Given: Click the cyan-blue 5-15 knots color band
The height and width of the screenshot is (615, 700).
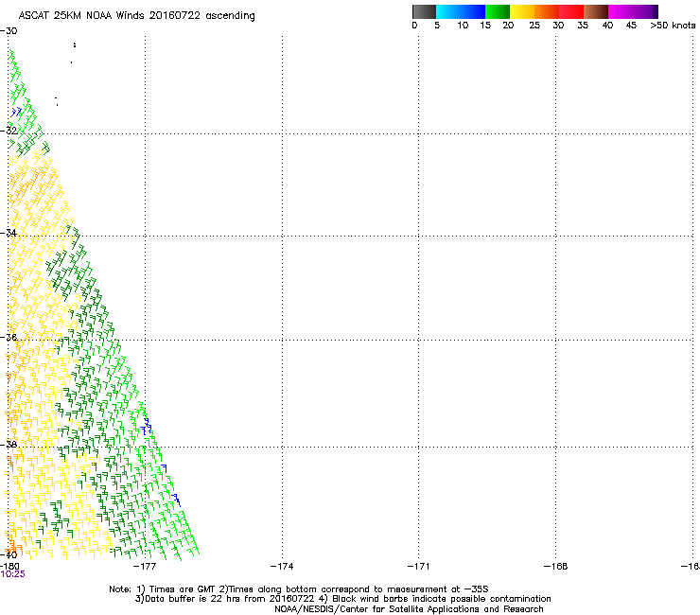Looking at the screenshot, I should 461,11.
